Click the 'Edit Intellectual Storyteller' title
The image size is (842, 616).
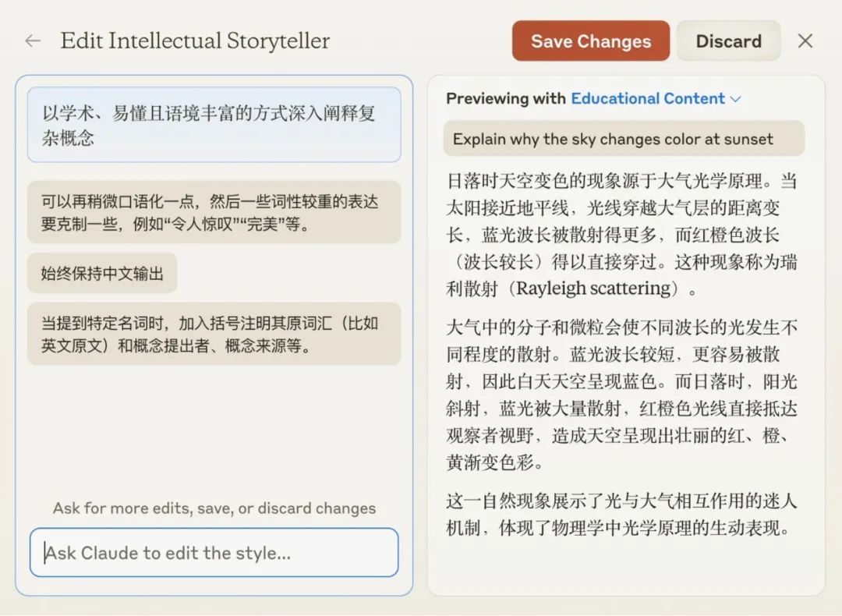(x=195, y=41)
